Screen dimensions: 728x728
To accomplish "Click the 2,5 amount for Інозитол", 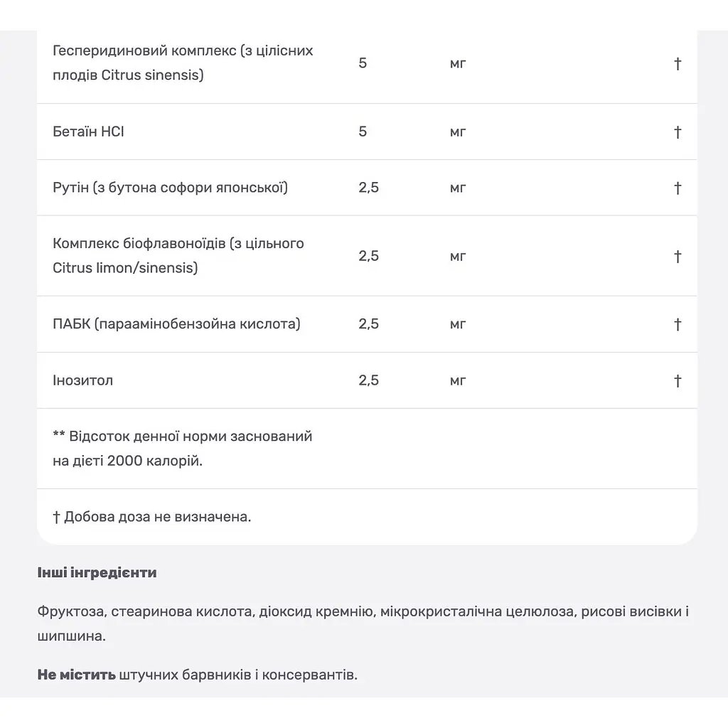I will tap(369, 380).
